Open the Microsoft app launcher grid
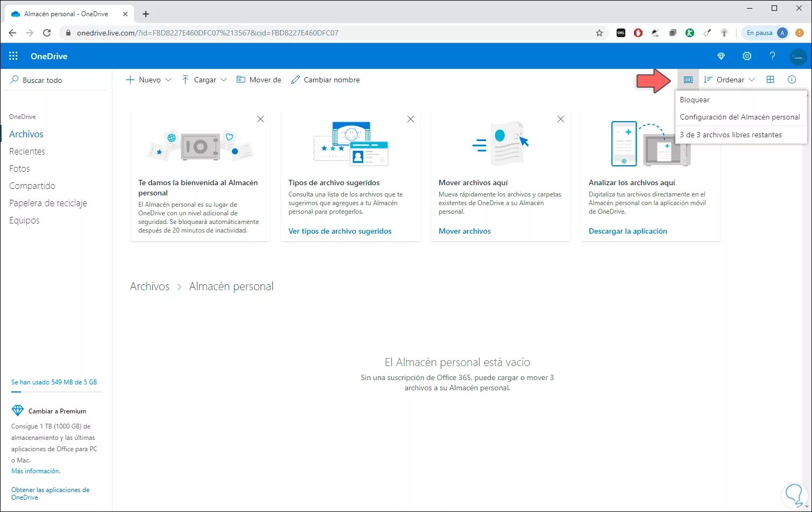This screenshot has width=812, height=512. [x=13, y=56]
